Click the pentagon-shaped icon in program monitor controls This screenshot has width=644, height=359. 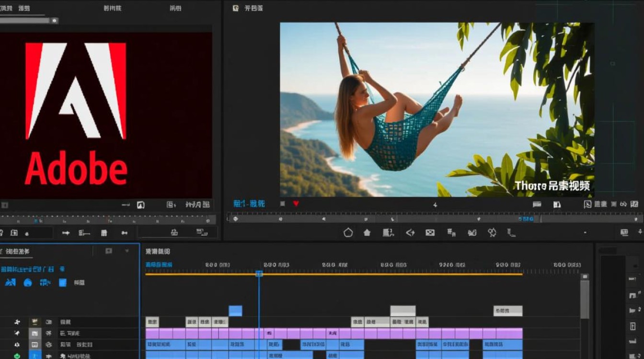point(348,233)
